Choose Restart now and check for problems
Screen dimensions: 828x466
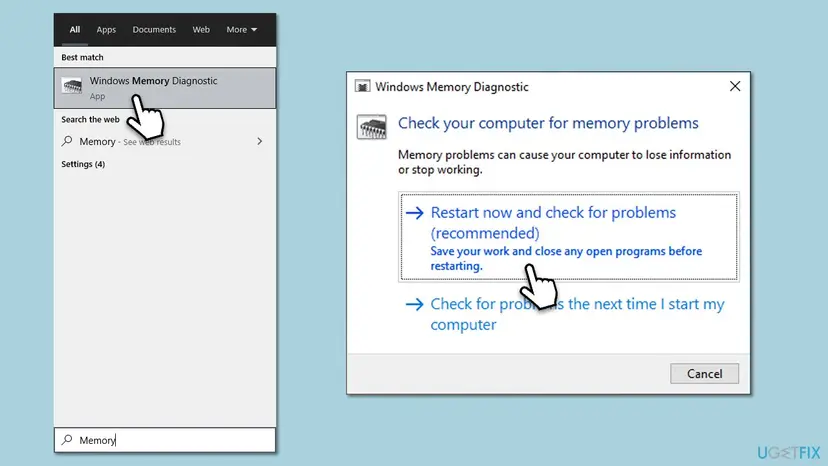coord(569,237)
